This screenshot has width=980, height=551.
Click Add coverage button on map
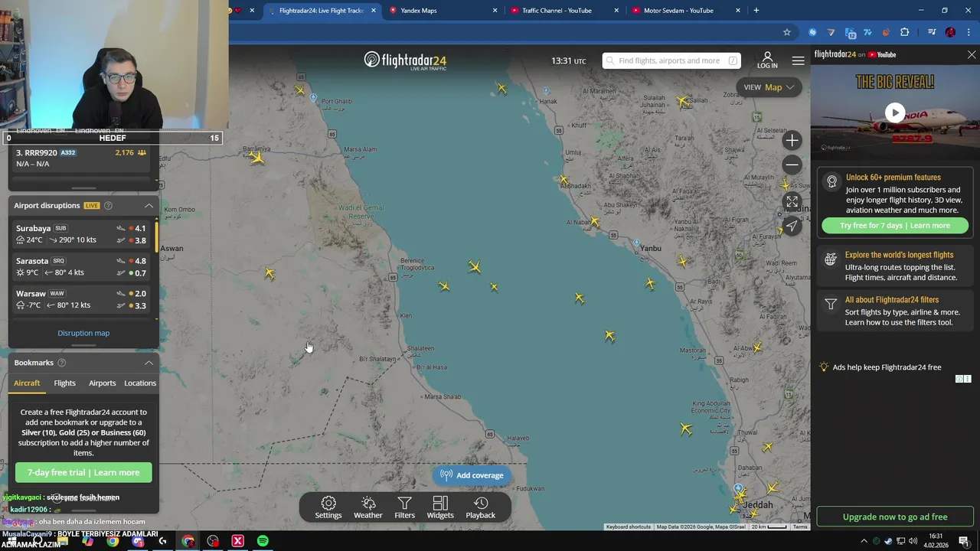pyautogui.click(x=472, y=475)
